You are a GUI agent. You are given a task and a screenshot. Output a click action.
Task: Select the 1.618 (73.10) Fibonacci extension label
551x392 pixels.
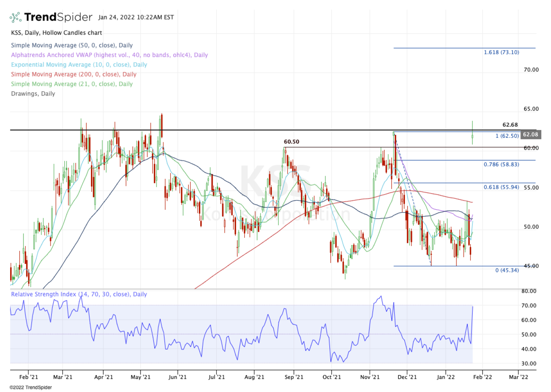pyautogui.click(x=501, y=52)
